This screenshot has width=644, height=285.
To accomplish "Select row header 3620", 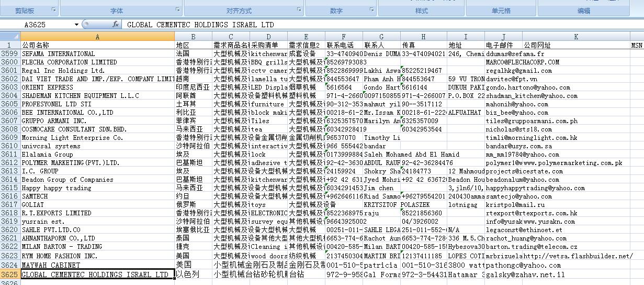I will coord(10,229).
